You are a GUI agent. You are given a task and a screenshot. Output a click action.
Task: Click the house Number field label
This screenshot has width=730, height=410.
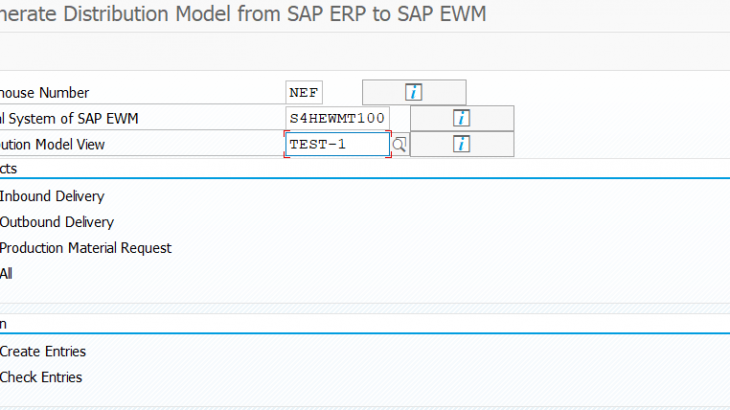click(44, 93)
